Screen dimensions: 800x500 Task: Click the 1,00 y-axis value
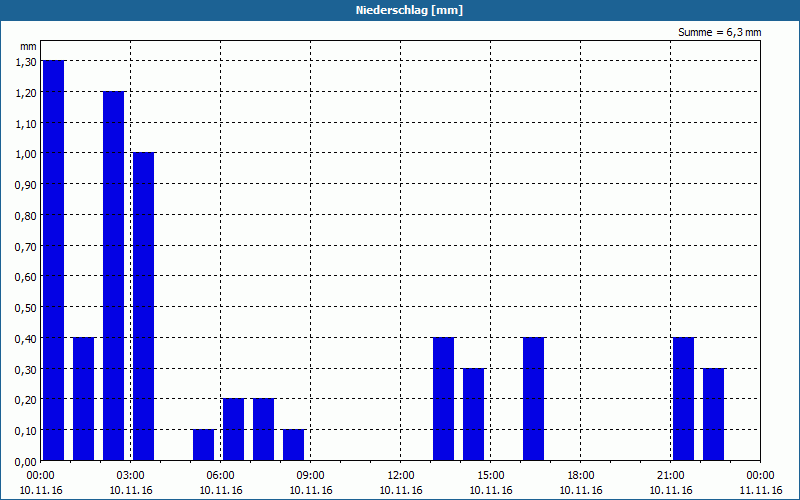click(x=26, y=154)
